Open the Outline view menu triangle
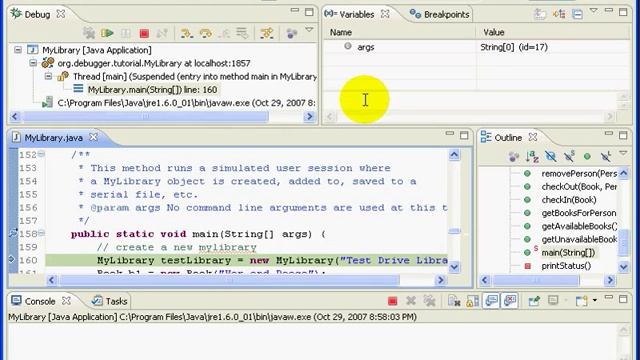 coord(623,153)
